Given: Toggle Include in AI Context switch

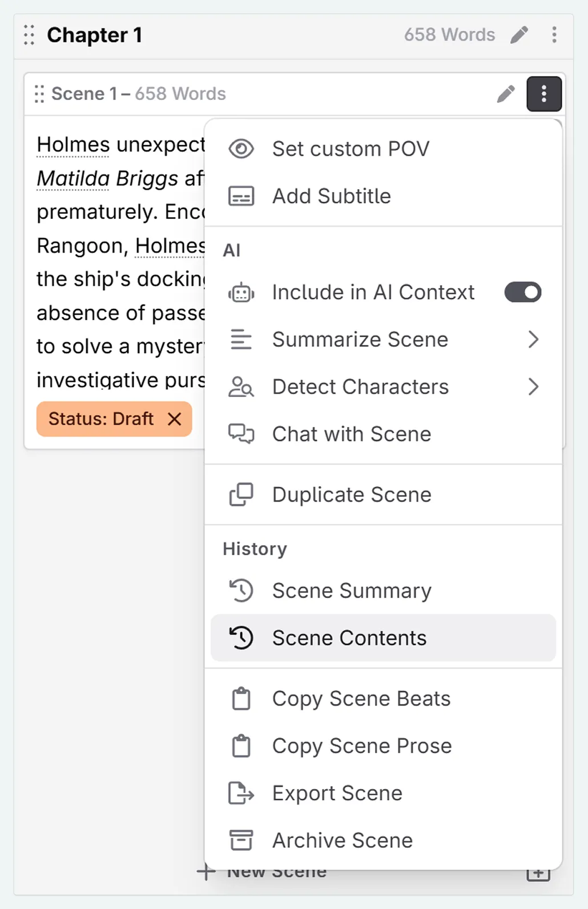Looking at the screenshot, I should (x=522, y=293).
